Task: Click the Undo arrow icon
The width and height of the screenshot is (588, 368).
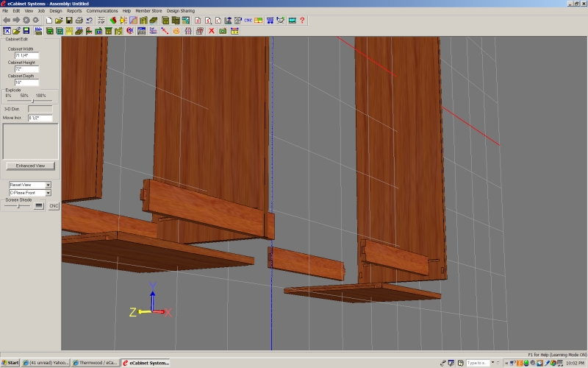Action: [89, 21]
